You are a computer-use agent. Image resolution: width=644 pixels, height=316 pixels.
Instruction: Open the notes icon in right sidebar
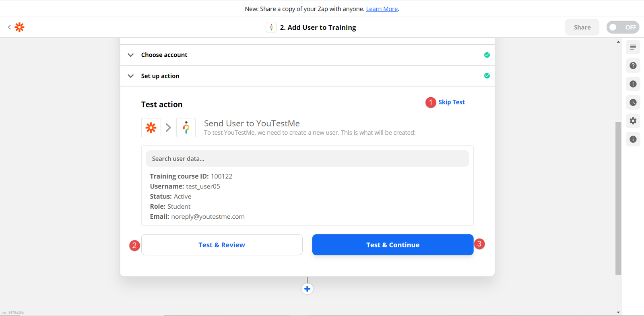tap(633, 47)
